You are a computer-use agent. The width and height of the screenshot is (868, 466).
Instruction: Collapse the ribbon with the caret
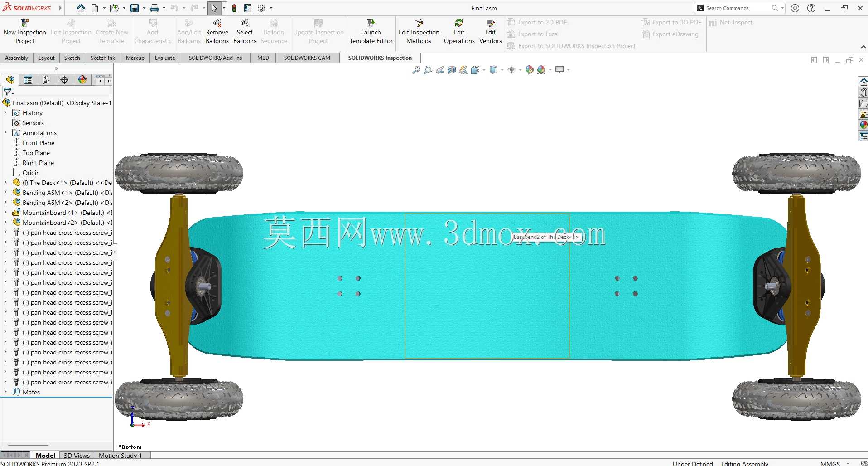(x=863, y=47)
